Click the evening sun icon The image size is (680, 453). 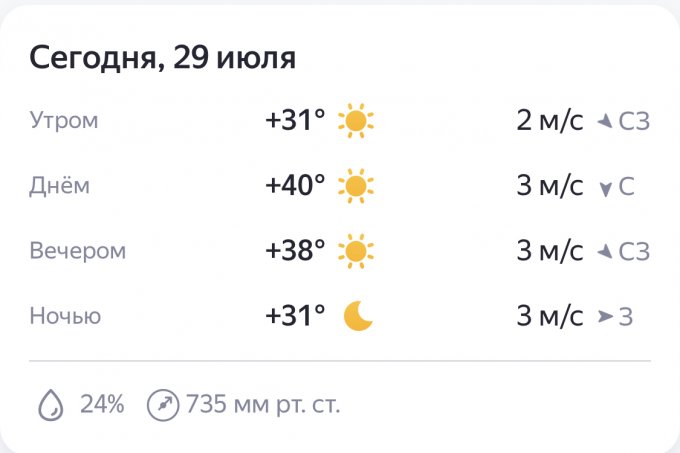355,251
